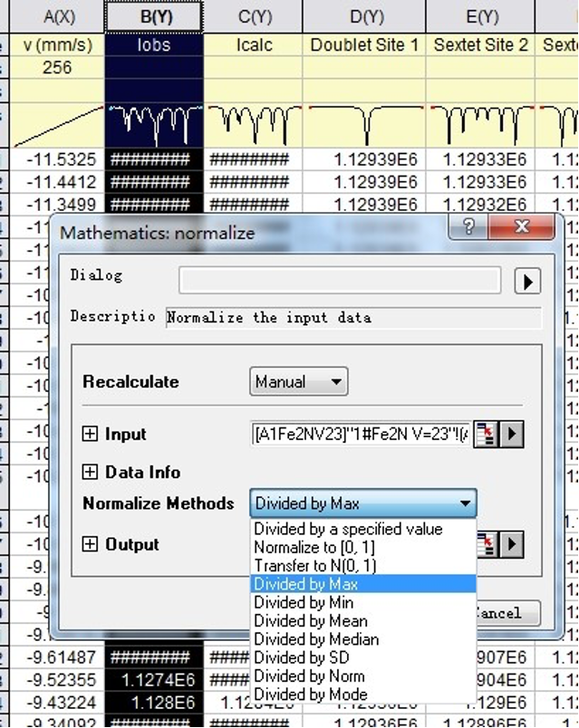The height and width of the screenshot is (728, 579).
Task: Click the Output row arrow button
Action: pos(514,544)
